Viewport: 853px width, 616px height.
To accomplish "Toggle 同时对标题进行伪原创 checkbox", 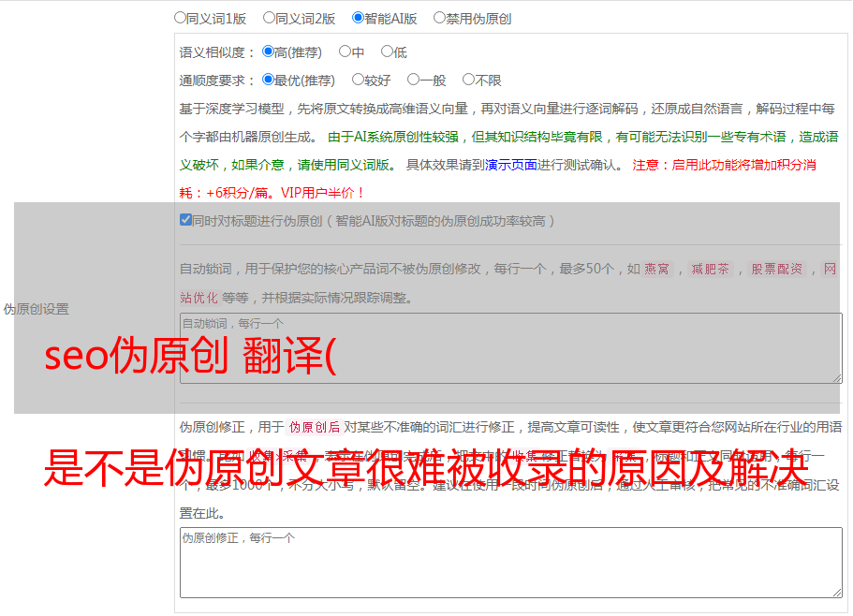I will (x=185, y=220).
